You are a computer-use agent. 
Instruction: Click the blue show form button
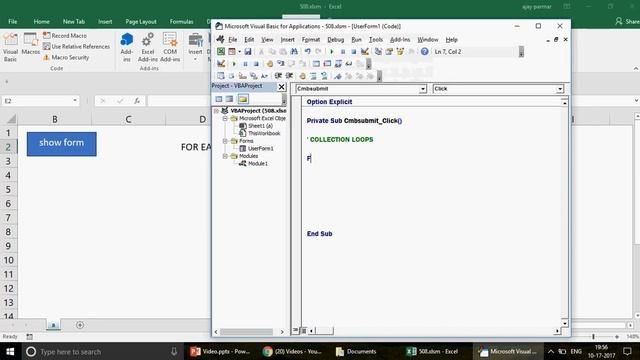(x=62, y=144)
